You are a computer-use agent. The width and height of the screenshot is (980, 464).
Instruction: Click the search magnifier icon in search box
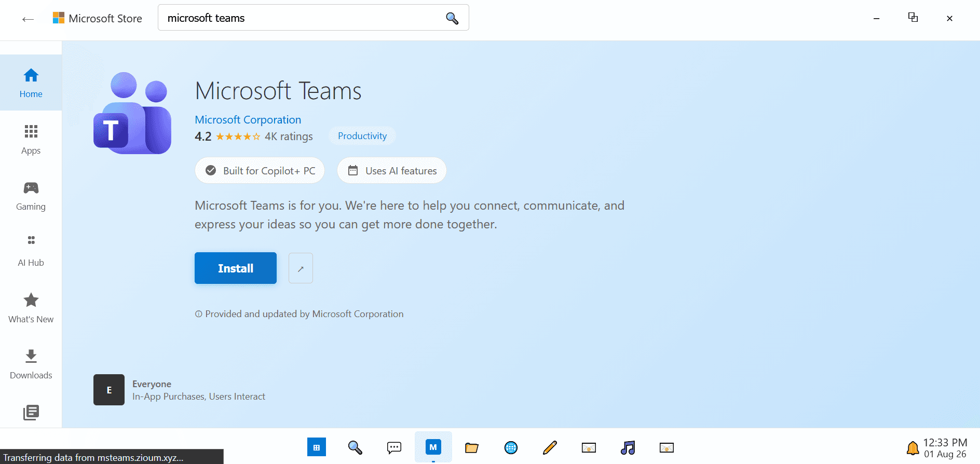(452, 18)
